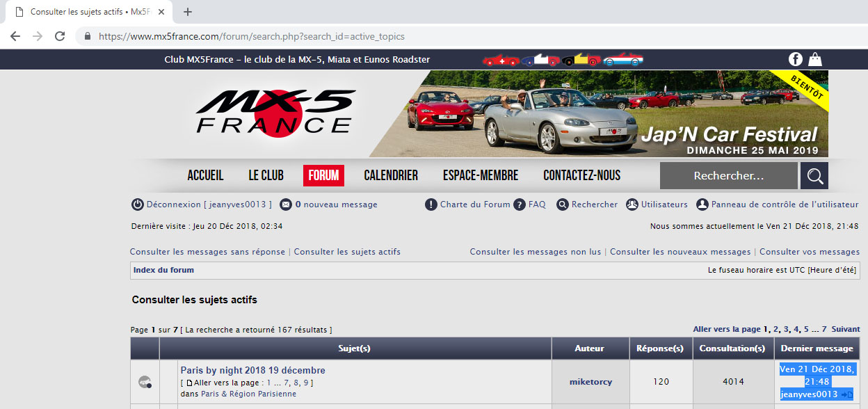This screenshot has width=868, height=409.
Task: Open Consulter vos messages link
Action: [810, 252]
